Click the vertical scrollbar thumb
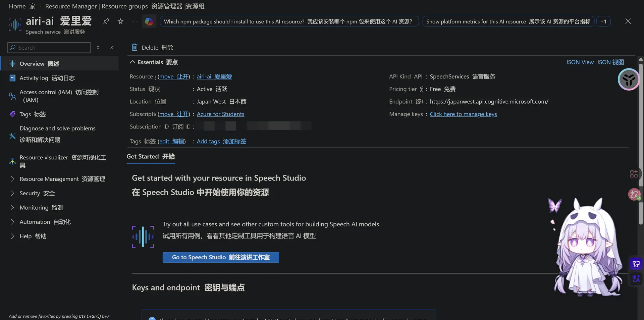Viewport: 644px width, 320px height. click(641, 144)
